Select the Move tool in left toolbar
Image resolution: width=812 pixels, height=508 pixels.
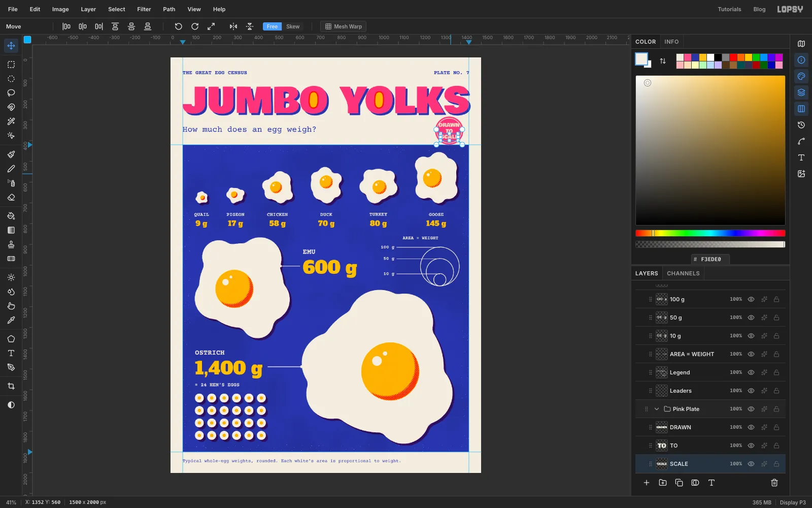coord(11,46)
